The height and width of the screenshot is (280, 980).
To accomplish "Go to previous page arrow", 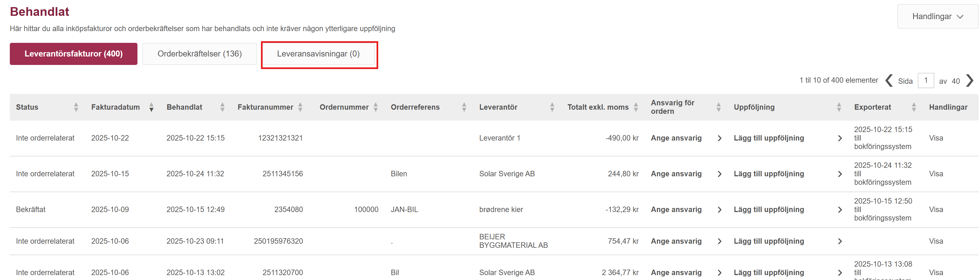I will tap(889, 81).
